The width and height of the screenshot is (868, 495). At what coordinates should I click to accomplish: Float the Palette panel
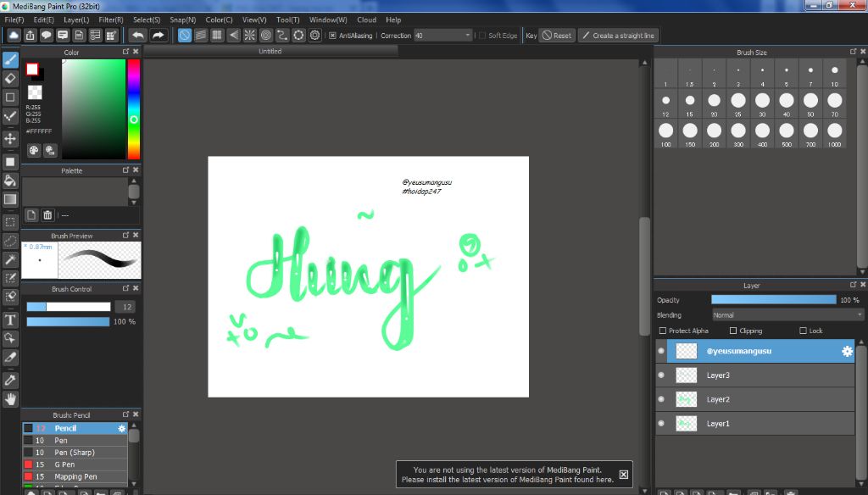pos(125,170)
